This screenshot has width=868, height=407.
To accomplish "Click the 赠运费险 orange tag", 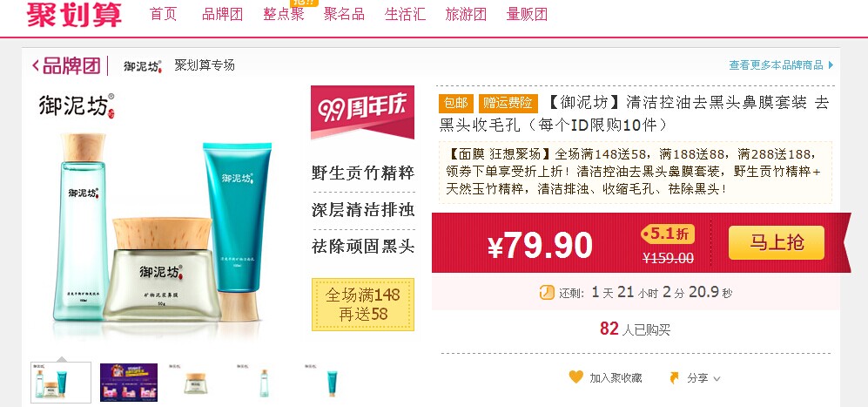I will 508,103.
